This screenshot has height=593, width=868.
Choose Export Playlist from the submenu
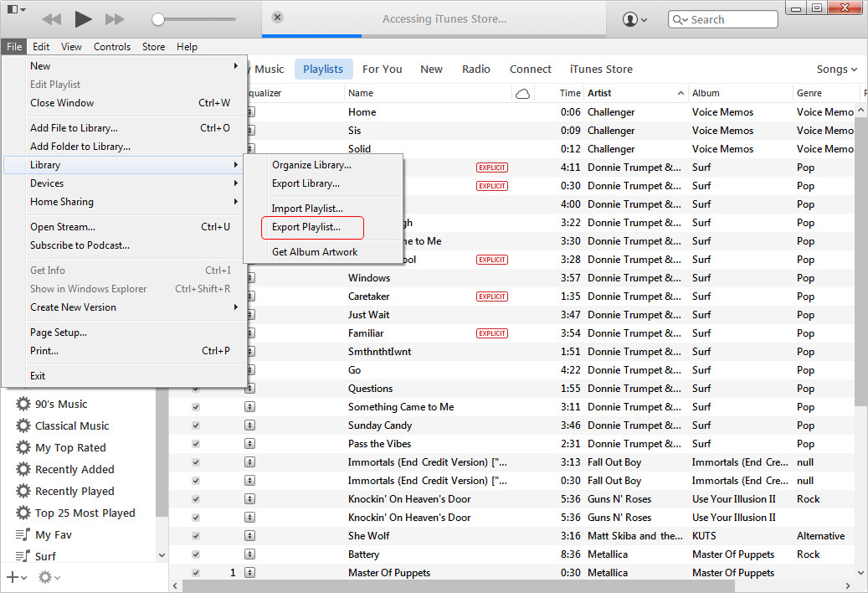tap(306, 227)
